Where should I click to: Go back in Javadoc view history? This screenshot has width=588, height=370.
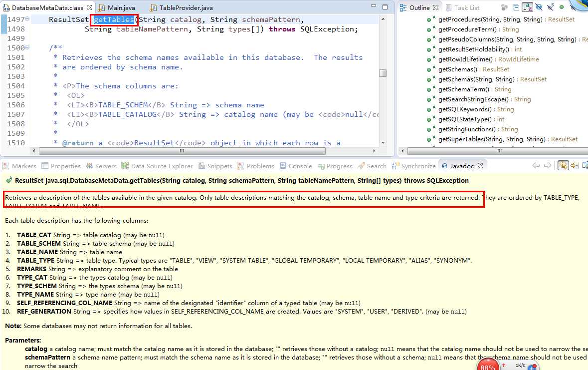[536, 165]
